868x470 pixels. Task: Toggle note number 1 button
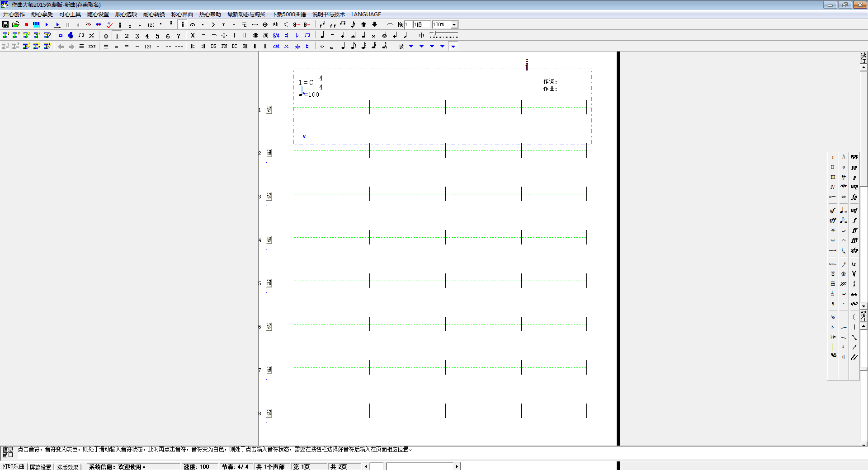pyautogui.click(x=117, y=36)
